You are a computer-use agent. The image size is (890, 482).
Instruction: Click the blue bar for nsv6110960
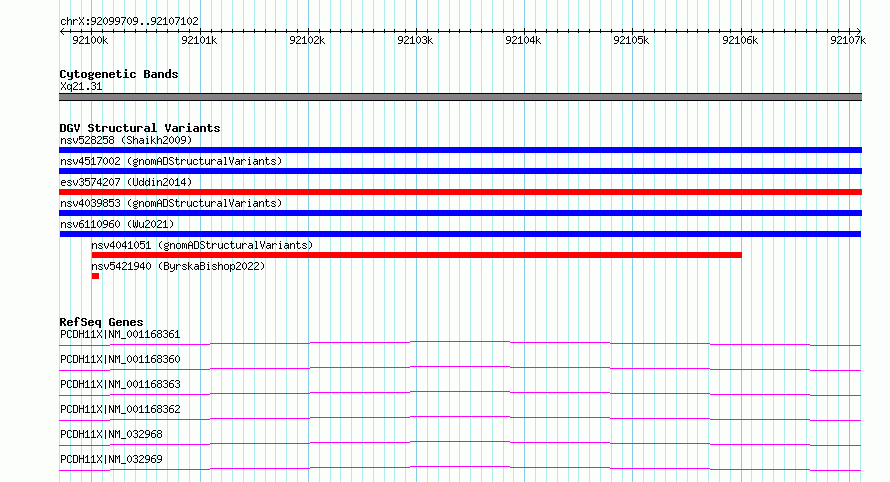coord(460,234)
